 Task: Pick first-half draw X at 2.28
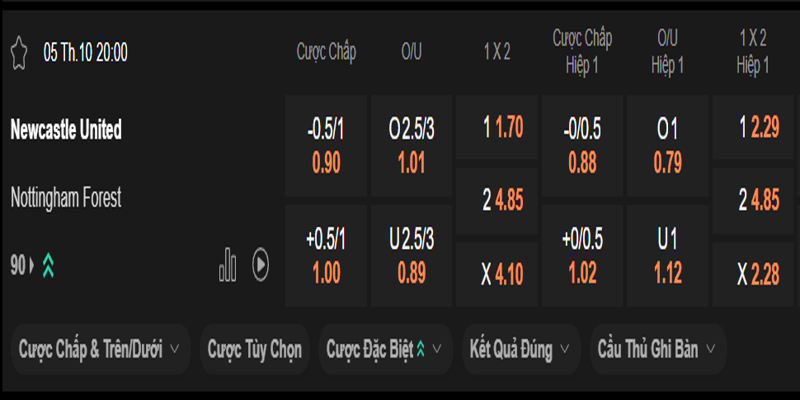pos(752,274)
